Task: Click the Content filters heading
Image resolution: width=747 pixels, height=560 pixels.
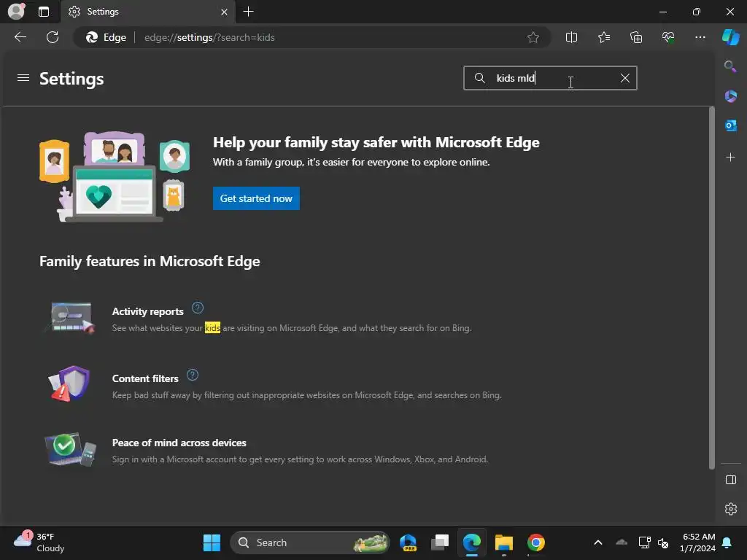Action: pyautogui.click(x=145, y=378)
